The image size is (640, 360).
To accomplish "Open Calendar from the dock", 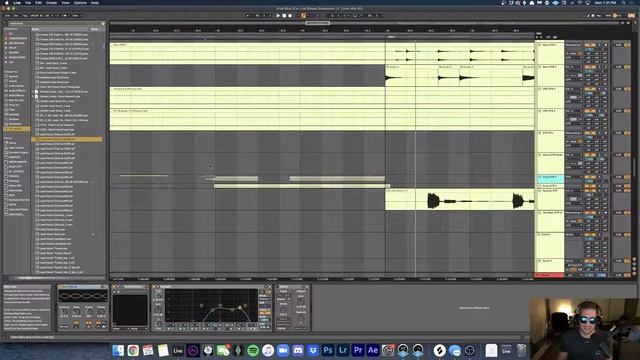I will [x=148, y=350].
